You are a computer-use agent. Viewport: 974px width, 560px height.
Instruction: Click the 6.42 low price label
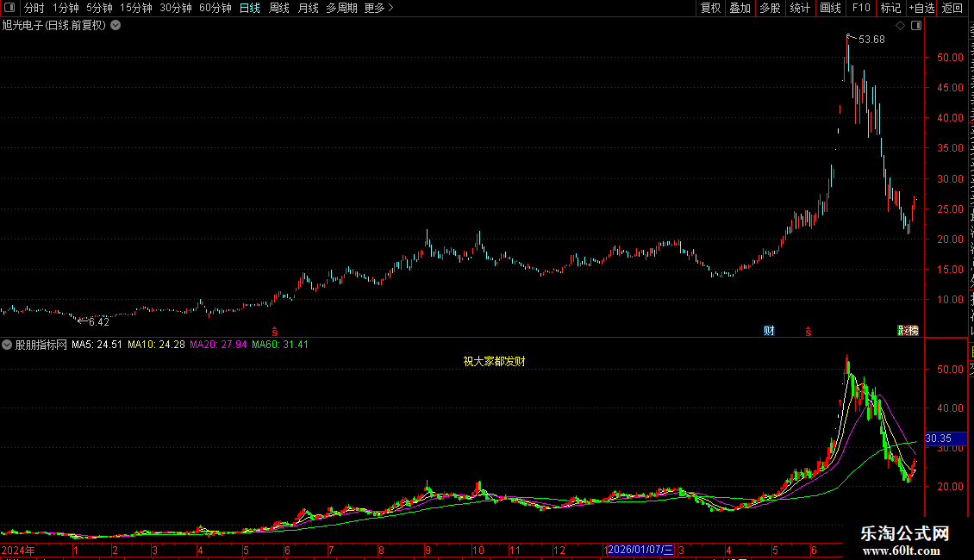click(99, 321)
